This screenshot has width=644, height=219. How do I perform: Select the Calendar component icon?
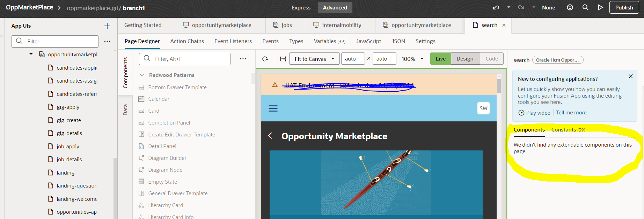[141, 99]
